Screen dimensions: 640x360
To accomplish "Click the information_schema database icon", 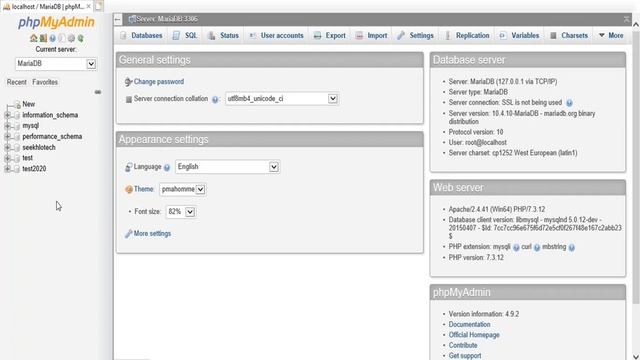I will 17,115.
